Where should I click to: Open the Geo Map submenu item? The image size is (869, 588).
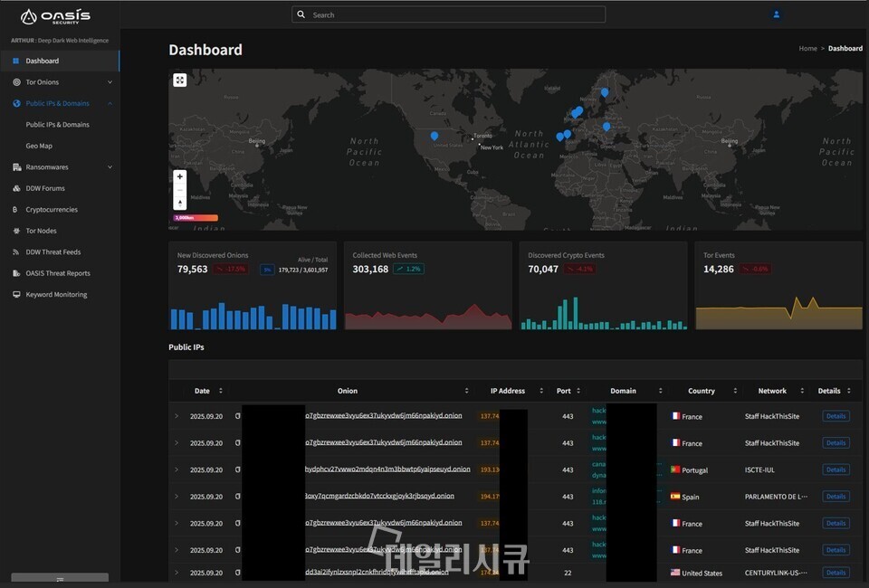coord(39,146)
